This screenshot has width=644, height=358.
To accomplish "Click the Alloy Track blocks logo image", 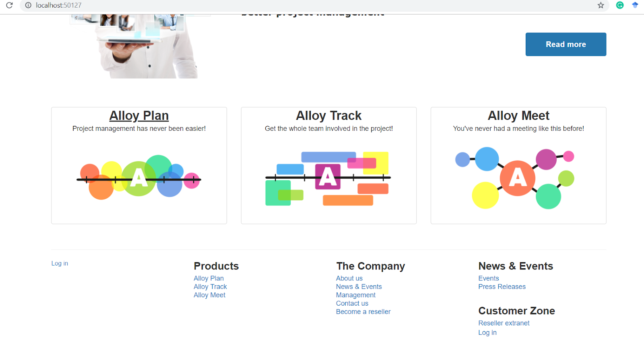I will coord(328,178).
